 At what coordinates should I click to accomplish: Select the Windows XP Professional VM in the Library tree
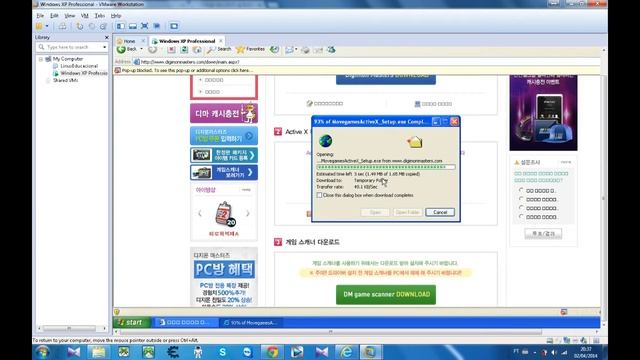pos(84,73)
